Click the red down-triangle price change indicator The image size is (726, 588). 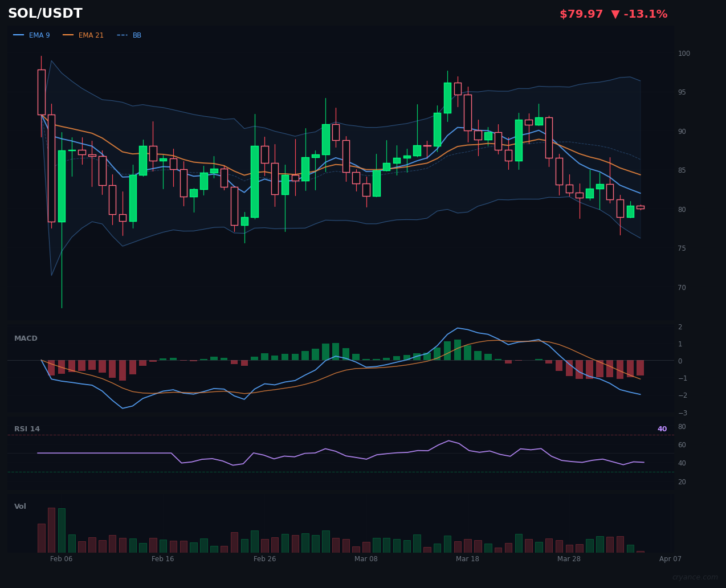coord(615,14)
